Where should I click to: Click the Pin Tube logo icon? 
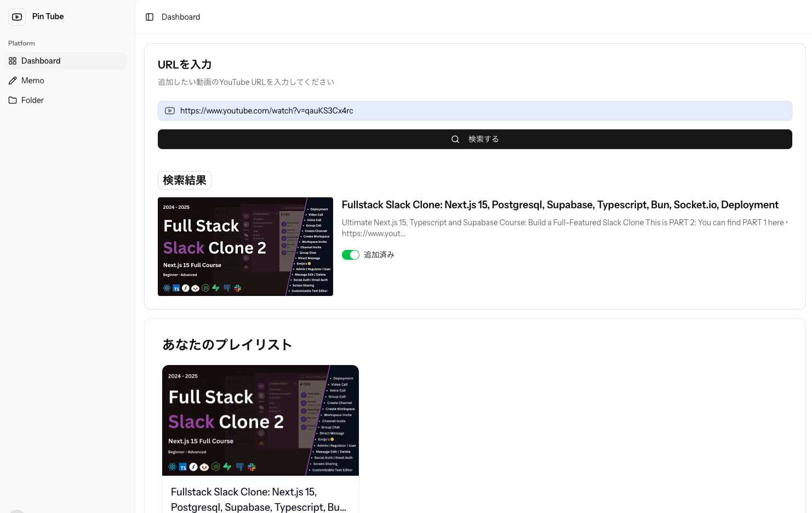click(x=17, y=17)
